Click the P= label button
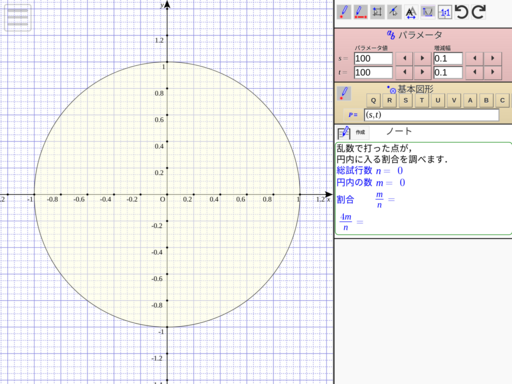Viewport: 512px width, 384px height. point(353,115)
